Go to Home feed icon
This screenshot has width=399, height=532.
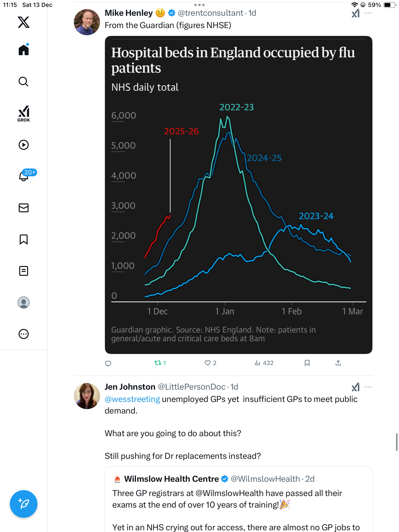[x=24, y=50]
